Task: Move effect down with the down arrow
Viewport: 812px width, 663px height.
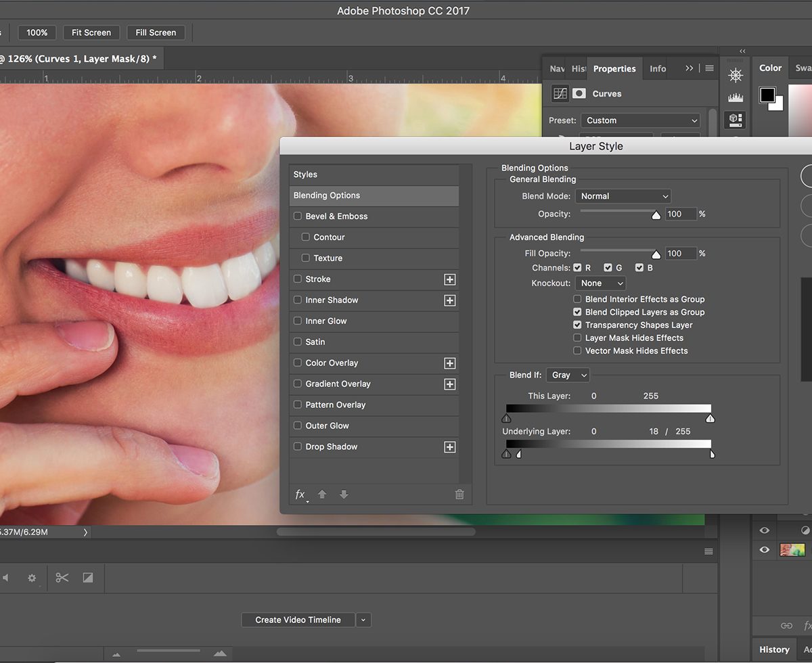Action: 344,495
